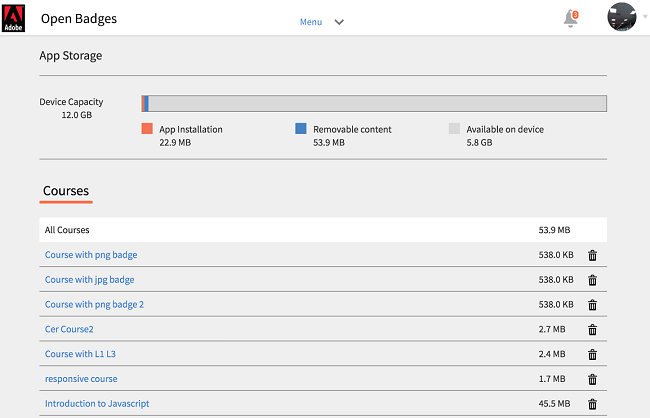Open the notifications bell

(x=571, y=18)
